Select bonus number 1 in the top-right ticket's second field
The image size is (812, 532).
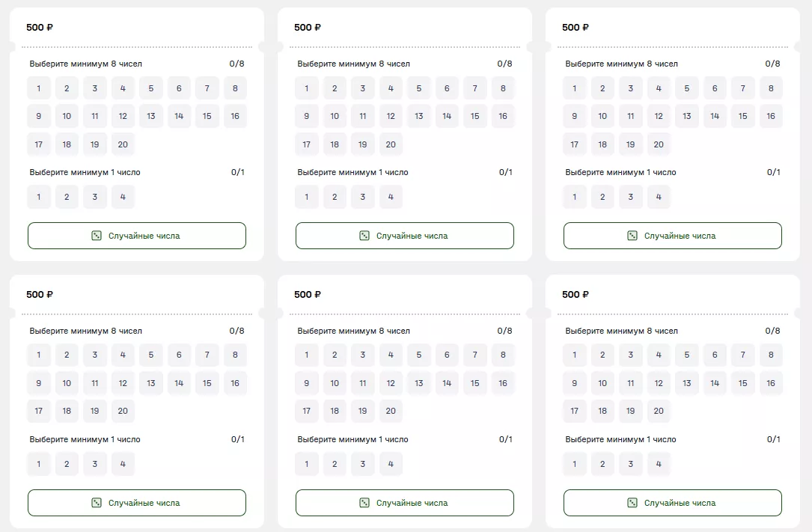click(575, 197)
